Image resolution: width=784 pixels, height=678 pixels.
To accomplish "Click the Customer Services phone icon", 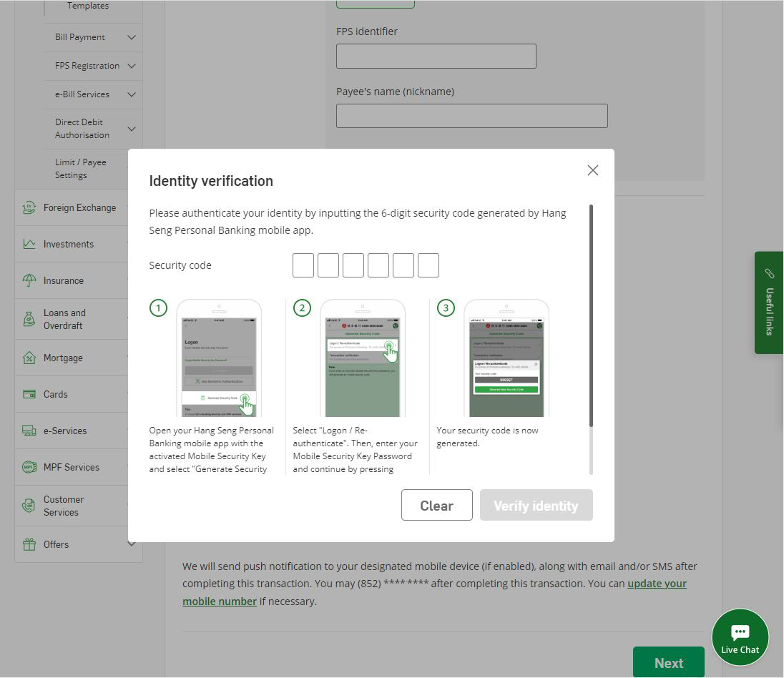I will click(x=29, y=506).
